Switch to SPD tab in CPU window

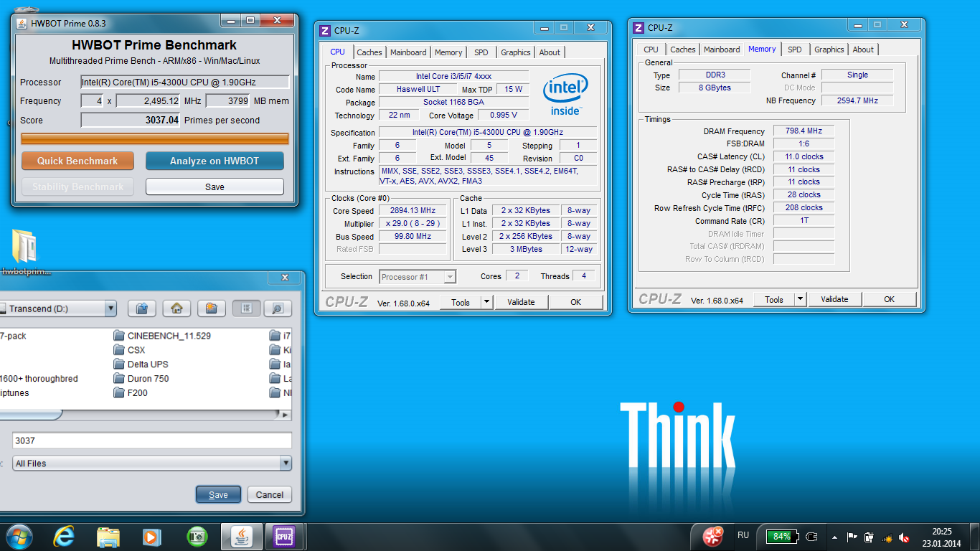(x=481, y=52)
